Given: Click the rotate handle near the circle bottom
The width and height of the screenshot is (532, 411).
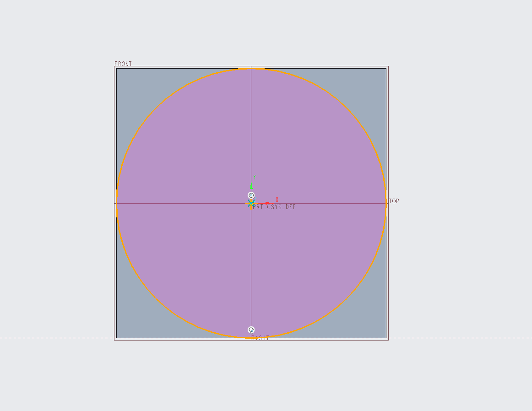Looking at the screenshot, I should pyautogui.click(x=251, y=330).
